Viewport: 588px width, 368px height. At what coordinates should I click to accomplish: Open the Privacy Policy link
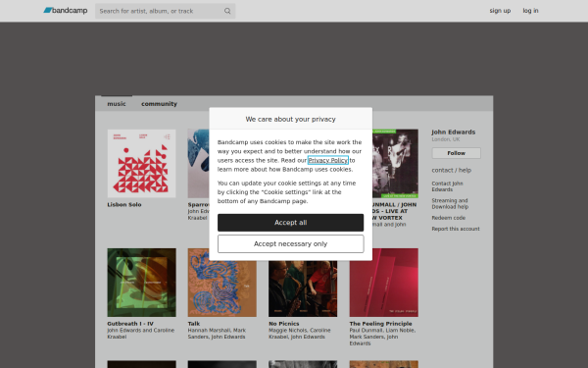coord(327,160)
